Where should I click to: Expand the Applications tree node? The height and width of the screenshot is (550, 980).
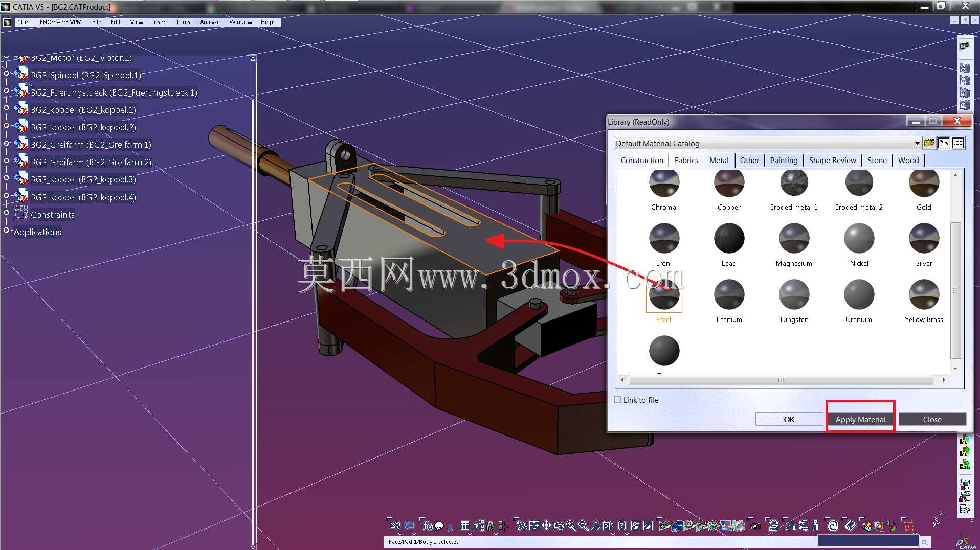[6, 230]
